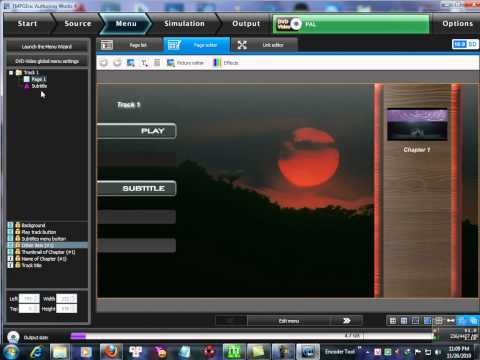This screenshot has height=360, width=480.
Task: Click lock icon for Thumbnail of Chapter (#1)
Action: (x=18, y=252)
